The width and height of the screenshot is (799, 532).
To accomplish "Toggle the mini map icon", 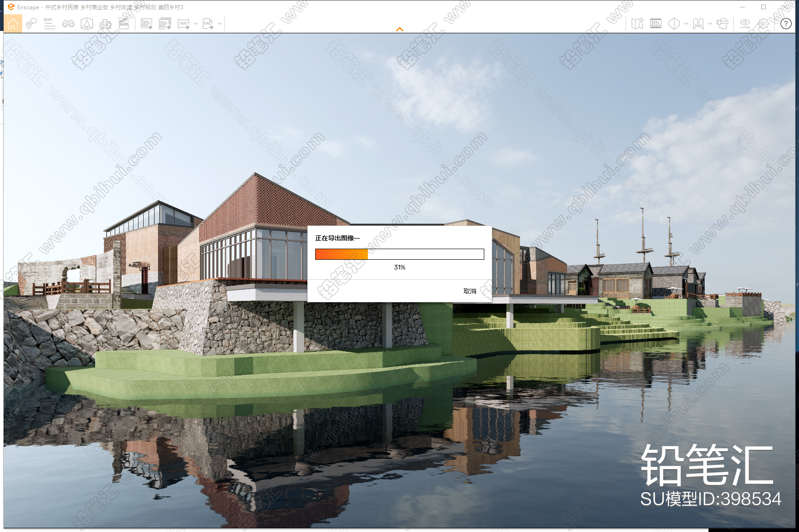I will [637, 24].
